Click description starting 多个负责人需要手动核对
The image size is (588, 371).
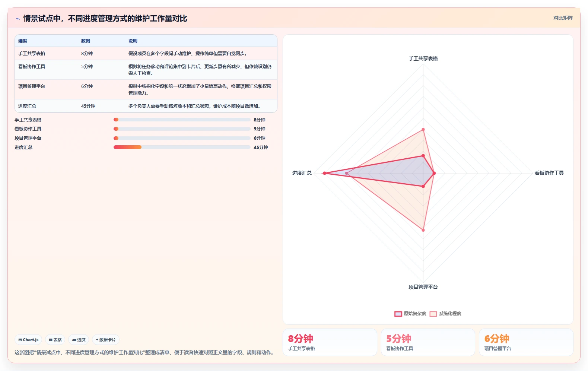pyautogui.click(x=195, y=106)
